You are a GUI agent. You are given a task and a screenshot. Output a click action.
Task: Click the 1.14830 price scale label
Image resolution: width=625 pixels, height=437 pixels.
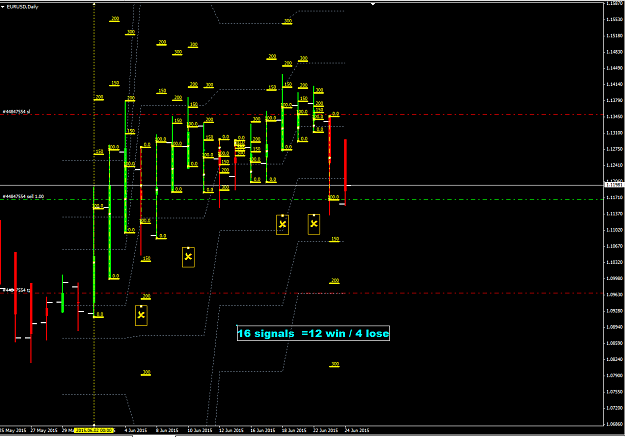tap(614, 52)
